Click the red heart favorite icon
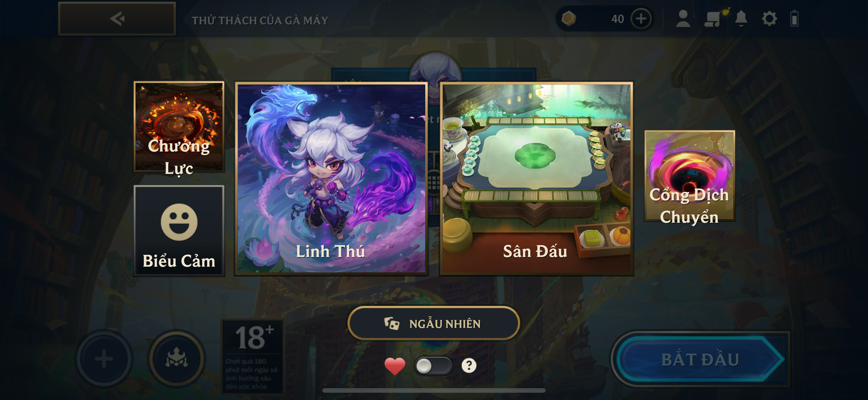Image resolution: width=868 pixels, height=400 pixels. click(x=395, y=366)
